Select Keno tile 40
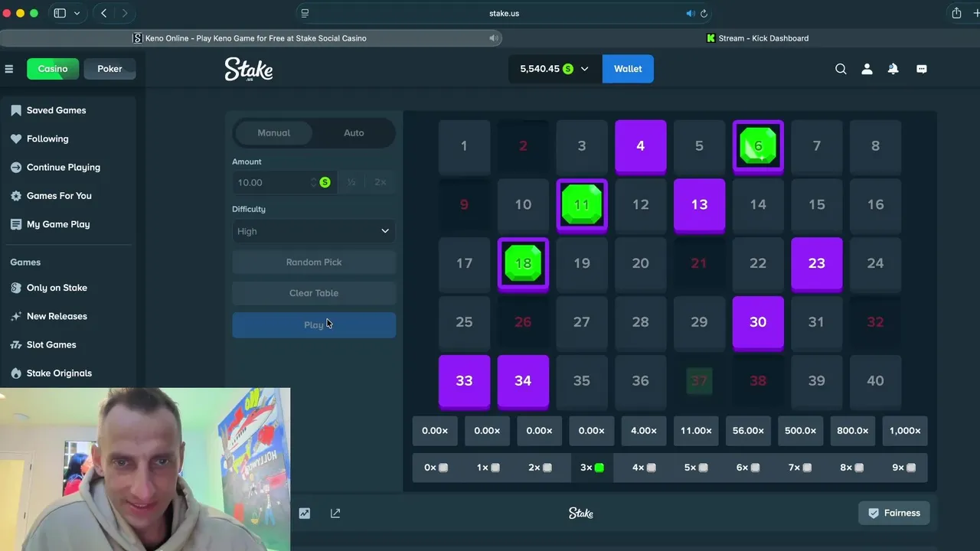This screenshot has width=980, height=551. [x=875, y=381]
